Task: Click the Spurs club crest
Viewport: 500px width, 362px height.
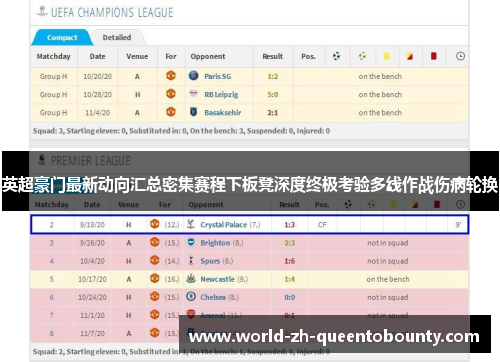Action: click(191, 260)
